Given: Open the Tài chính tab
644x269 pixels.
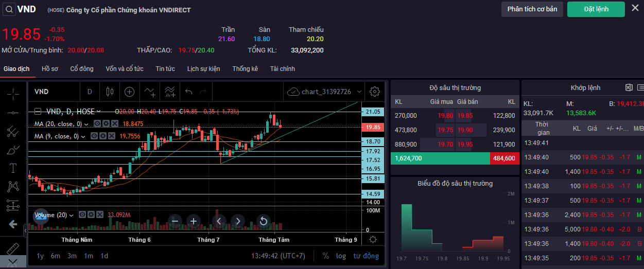Looking at the screenshot, I should (283, 69).
